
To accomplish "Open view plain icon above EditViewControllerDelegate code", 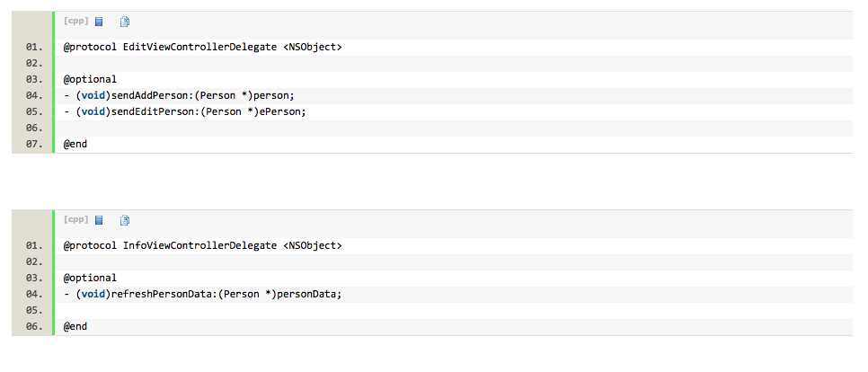I will [99, 22].
